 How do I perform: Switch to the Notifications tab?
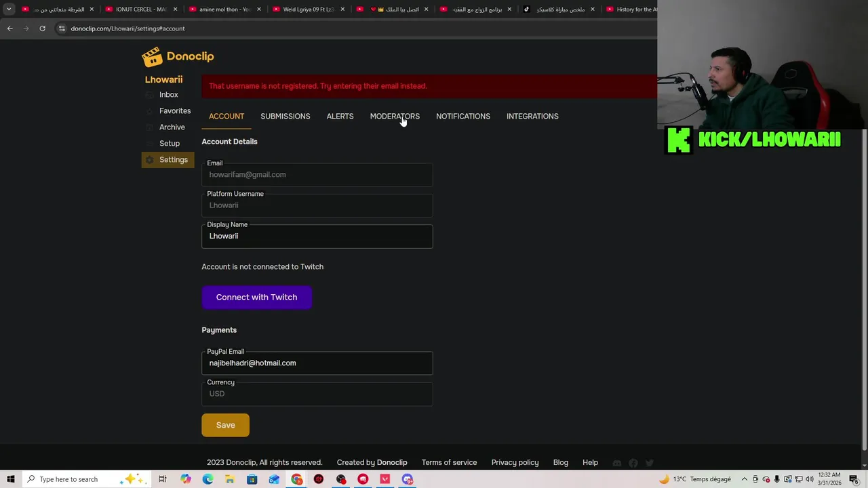[463, 117]
